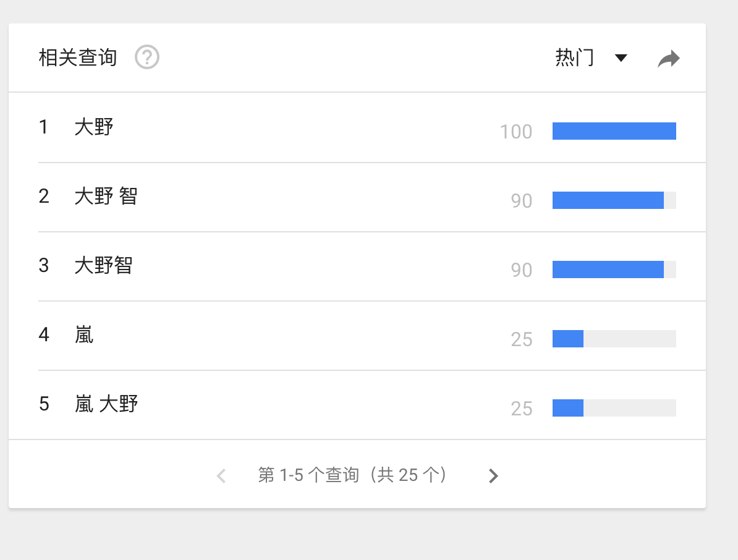Select the 大野 智 query with space
Screen dimensions: 738x560
coord(106,196)
